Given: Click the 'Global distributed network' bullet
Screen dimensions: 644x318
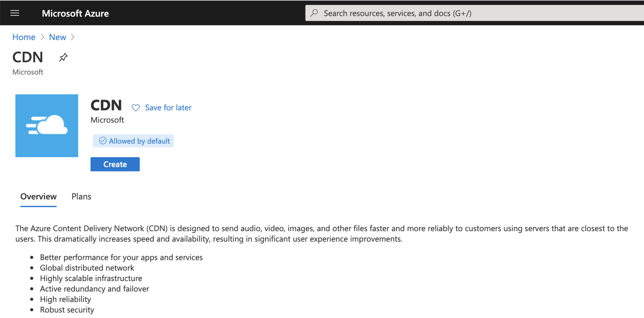Looking at the screenshot, I should [x=87, y=268].
